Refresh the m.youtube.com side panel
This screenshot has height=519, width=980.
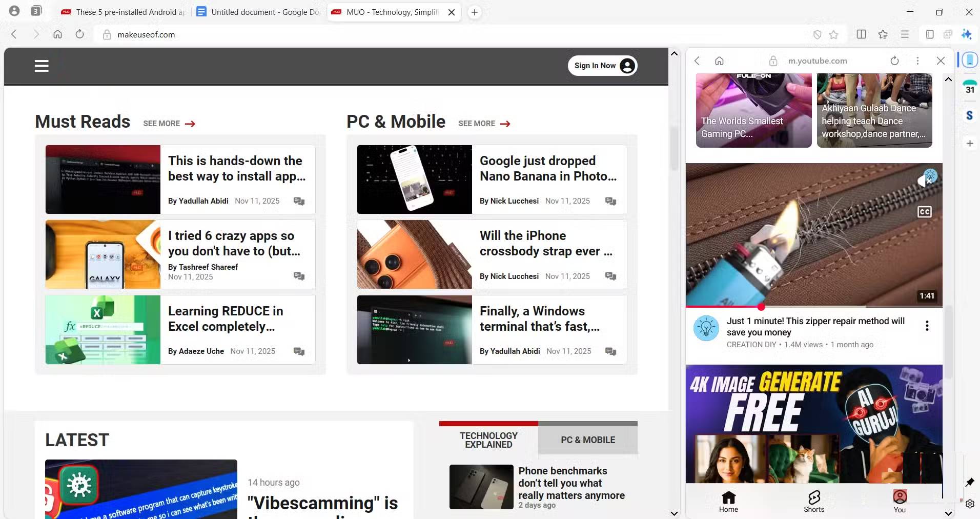pyautogui.click(x=894, y=61)
